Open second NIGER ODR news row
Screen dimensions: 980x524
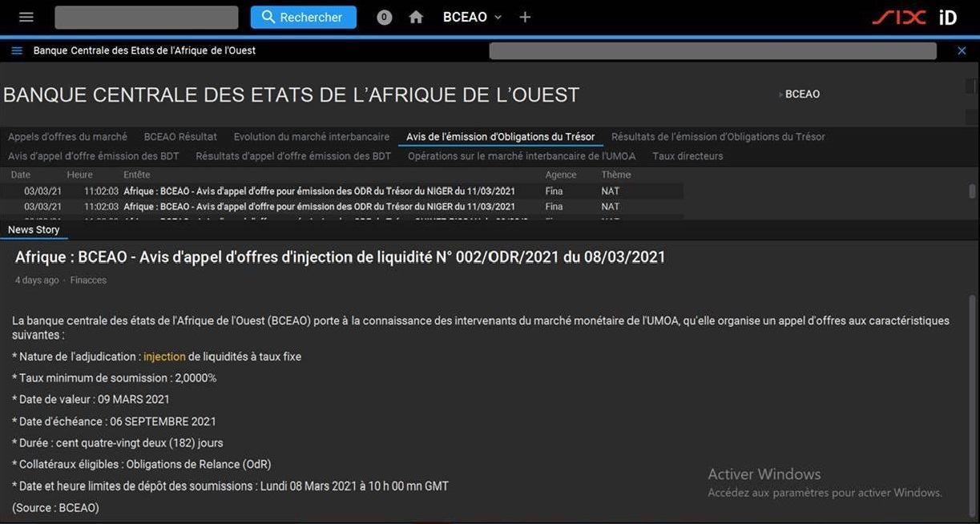click(x=341, y=207)
